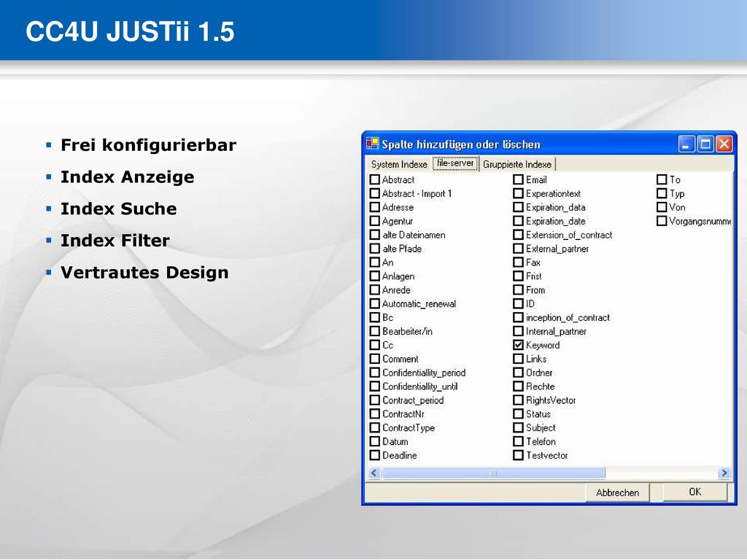Tick the Adresse checkbox
Screen dimensions: 747x560
click(375, 207)
